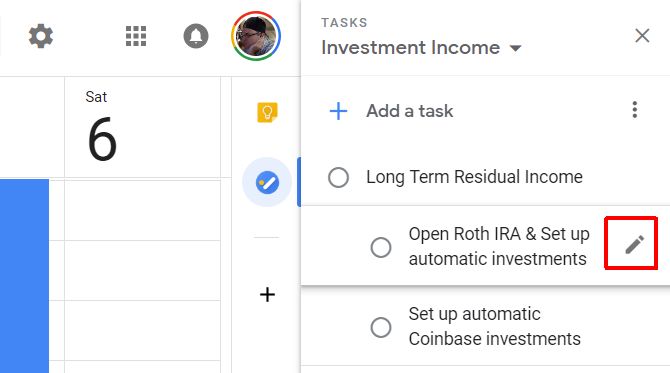Mark Open Roth IRA task complete

pyautogui.click(x=381, y=247)
